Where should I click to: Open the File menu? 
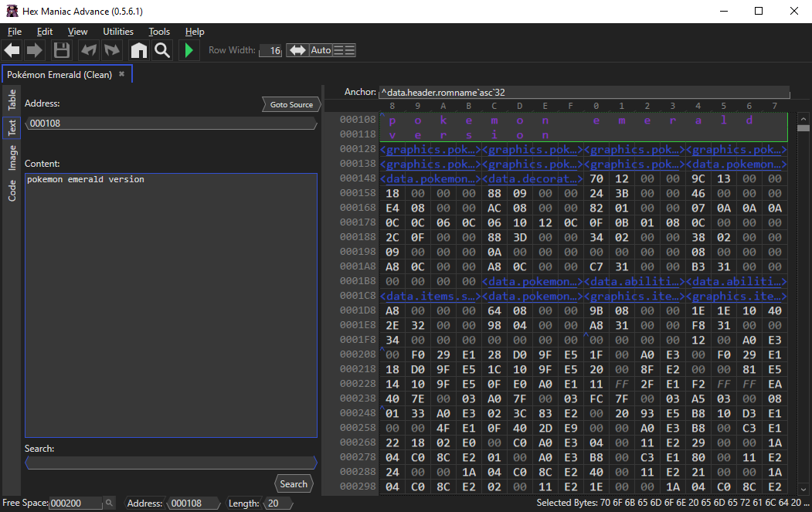15,32
